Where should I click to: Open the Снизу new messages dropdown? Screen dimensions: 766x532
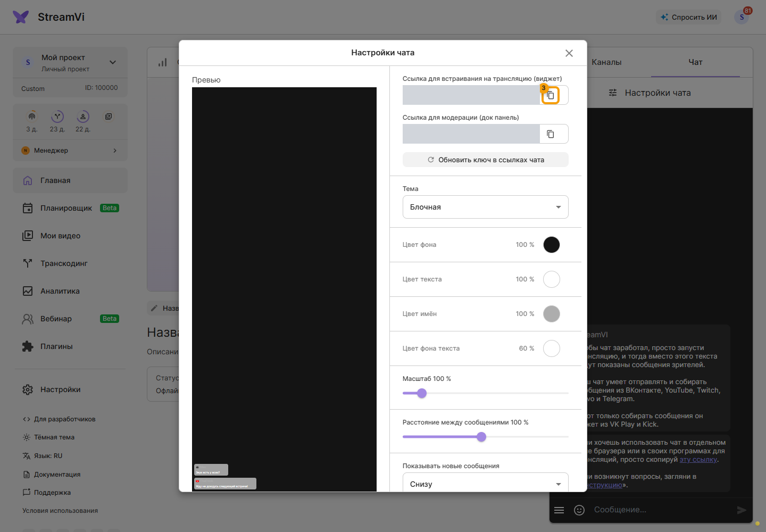click(x=486, y=484)
